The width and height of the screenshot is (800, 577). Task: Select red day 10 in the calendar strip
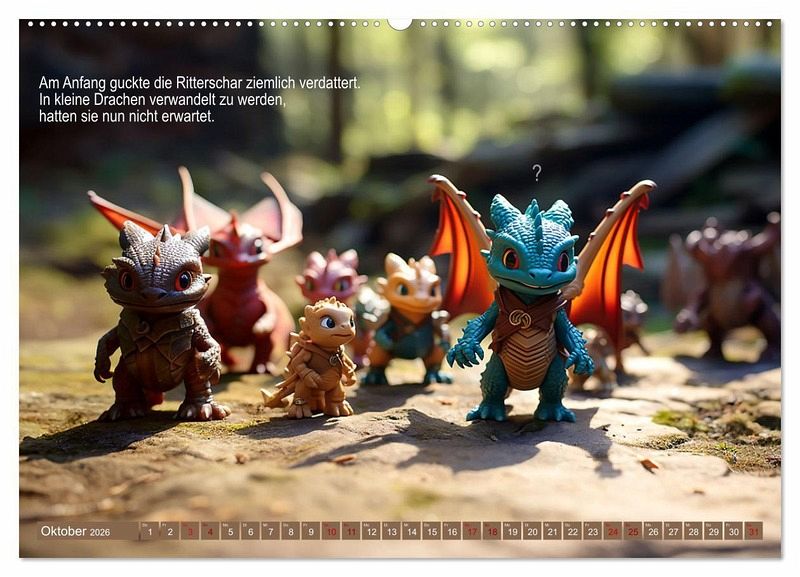coord(331,531)
